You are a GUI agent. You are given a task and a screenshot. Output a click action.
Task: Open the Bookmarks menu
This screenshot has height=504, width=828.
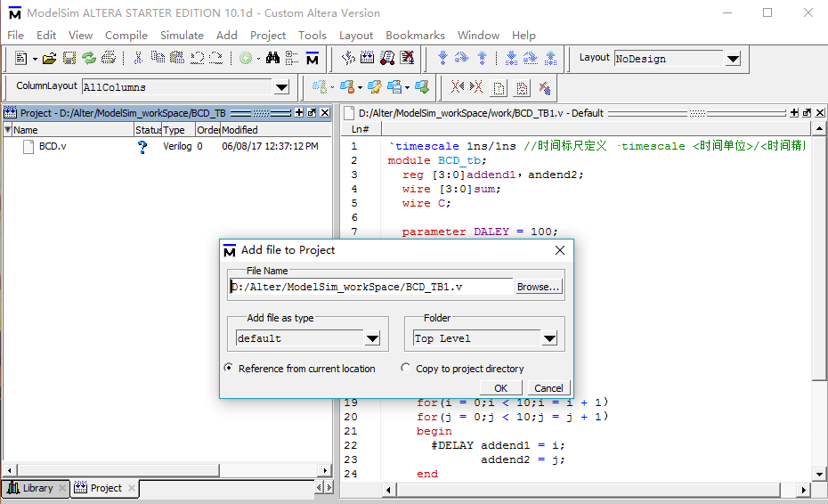415,35
